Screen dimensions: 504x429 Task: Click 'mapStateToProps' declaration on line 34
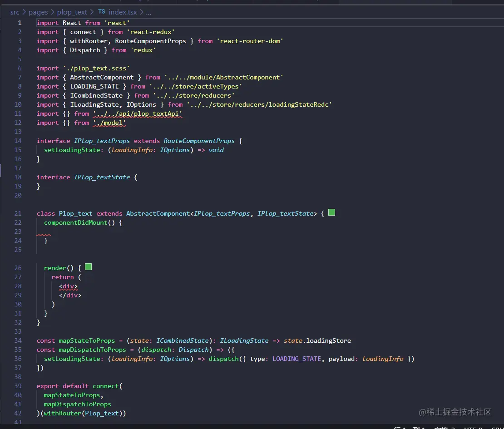(x=87, y=340)
